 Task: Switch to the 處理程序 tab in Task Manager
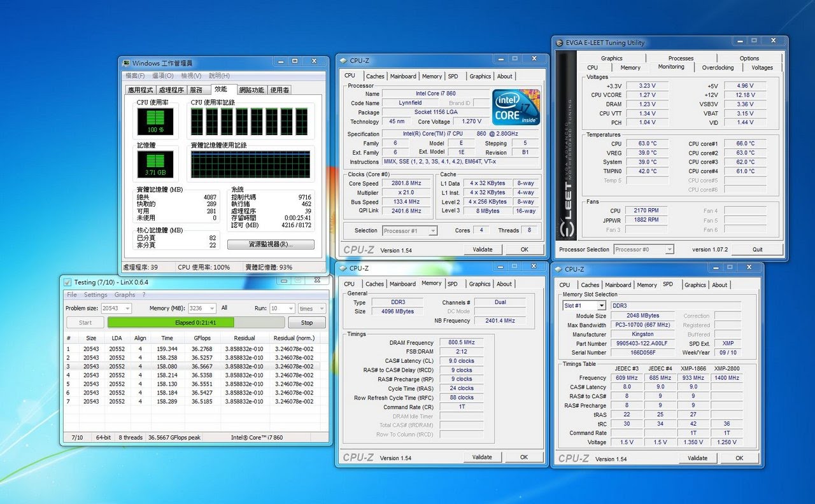pyautogui.click(x=171, y=90)
